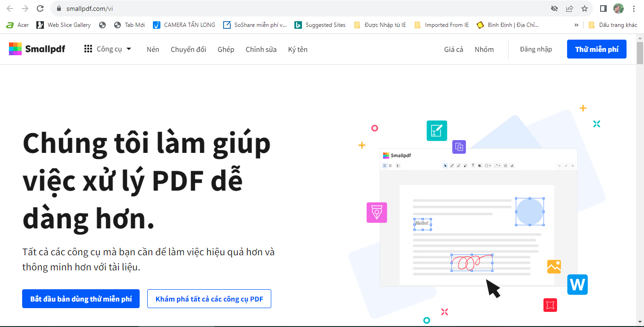Click Bắt đầu bản dùng thử miễn phí

pos(81,299)
